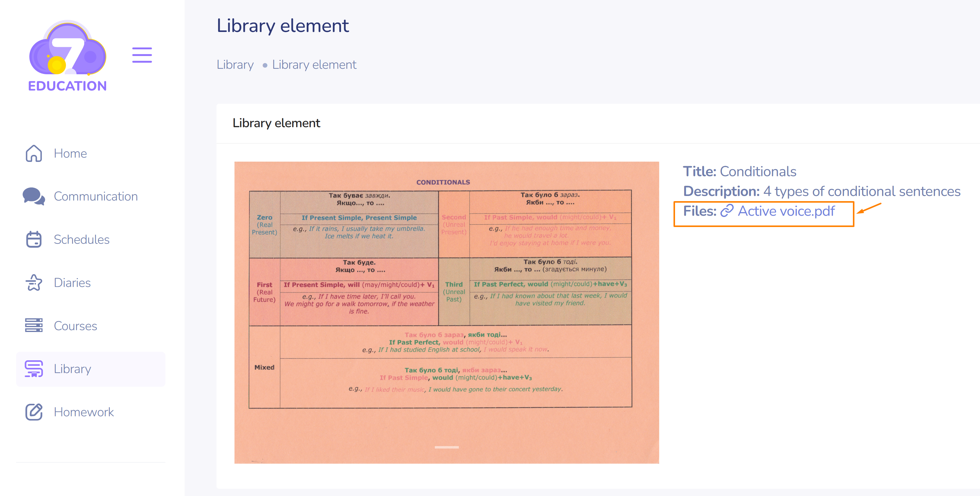The image size is (980, 496).
Task: Navigate to the Courses section
Action: click(x=75, y=326)
